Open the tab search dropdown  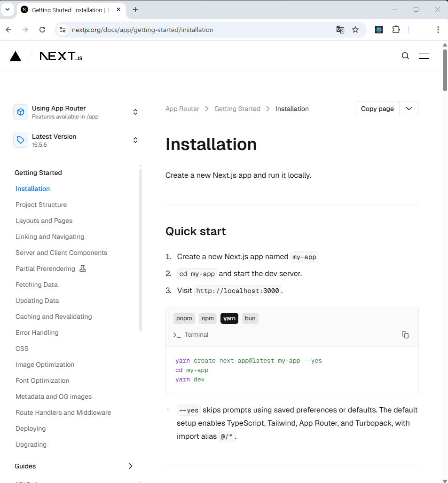click(8, 9)
